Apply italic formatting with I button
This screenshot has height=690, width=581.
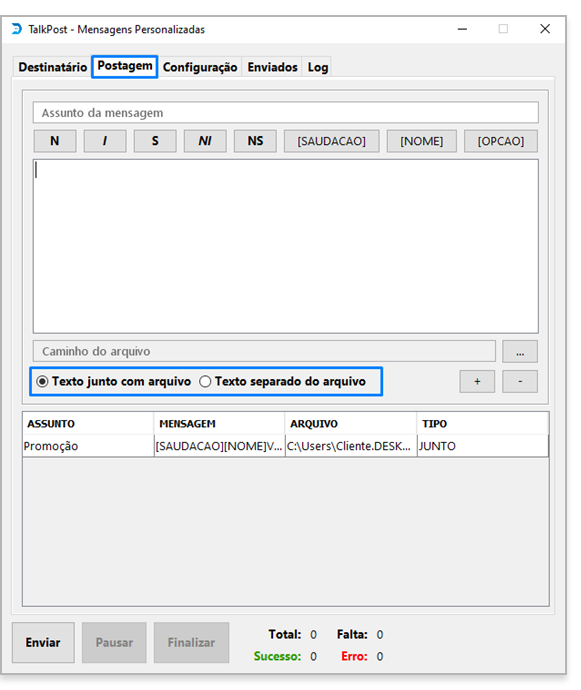[105, 141]
